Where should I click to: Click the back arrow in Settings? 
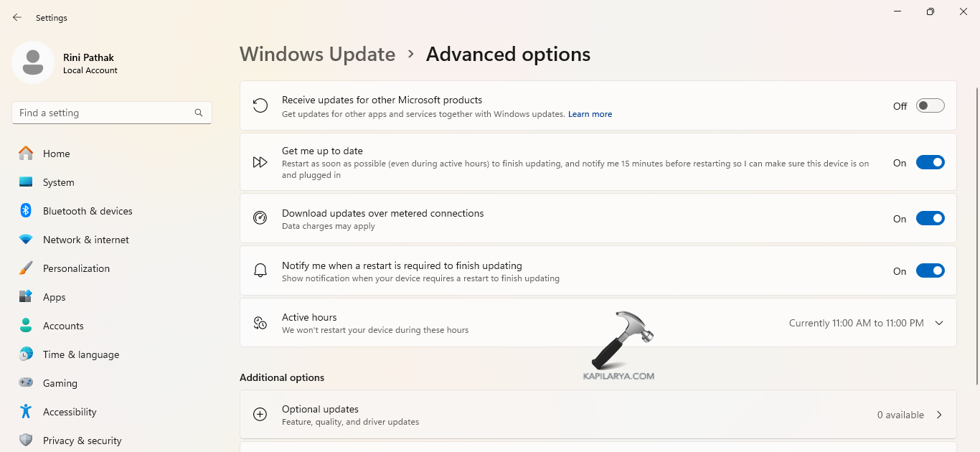17,17
